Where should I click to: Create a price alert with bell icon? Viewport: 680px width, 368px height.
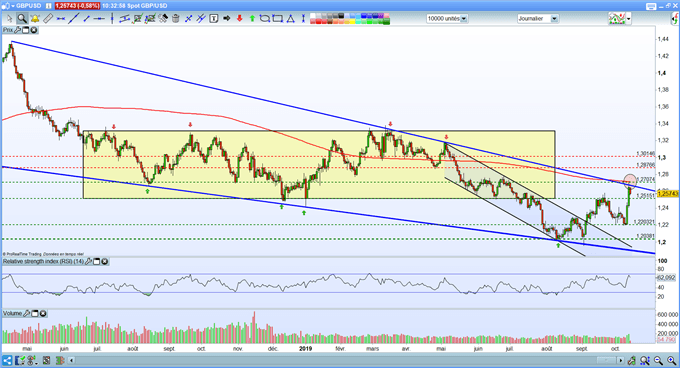(35, 19)
